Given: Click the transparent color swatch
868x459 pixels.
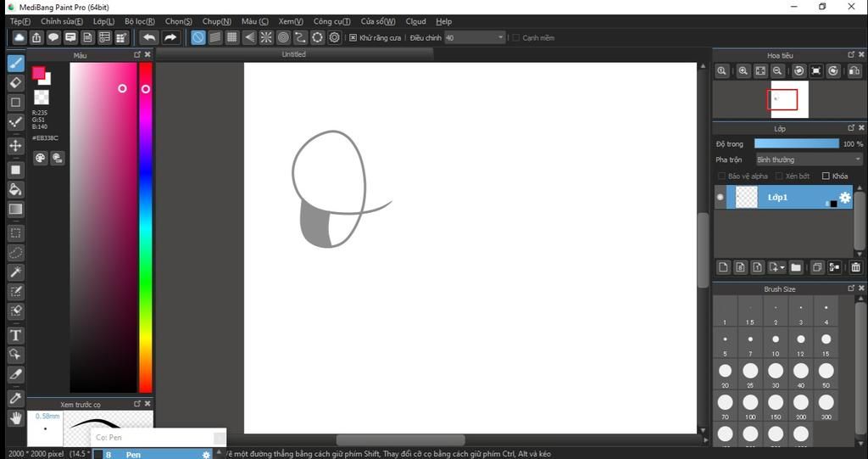Looking at the screenshot, I should click(x=41, y=98).
